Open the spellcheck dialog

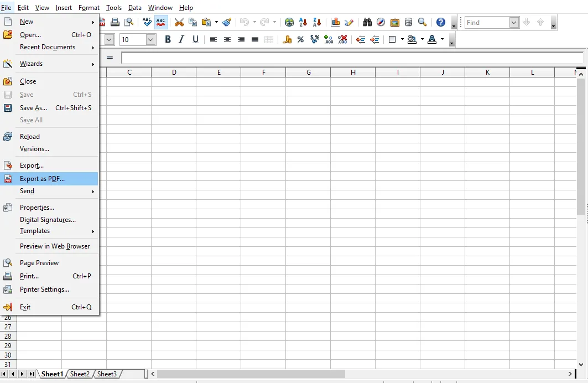tap(147, 22)
